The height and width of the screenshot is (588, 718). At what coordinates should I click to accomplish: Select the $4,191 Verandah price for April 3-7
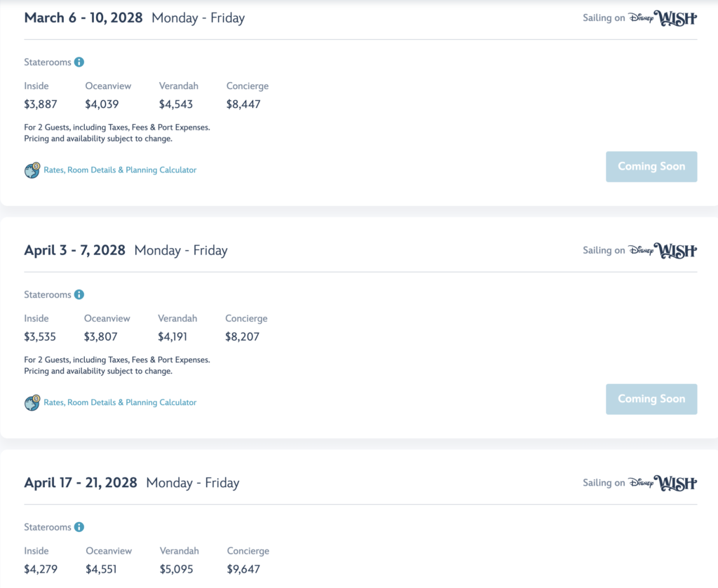[x=172, y=337]
